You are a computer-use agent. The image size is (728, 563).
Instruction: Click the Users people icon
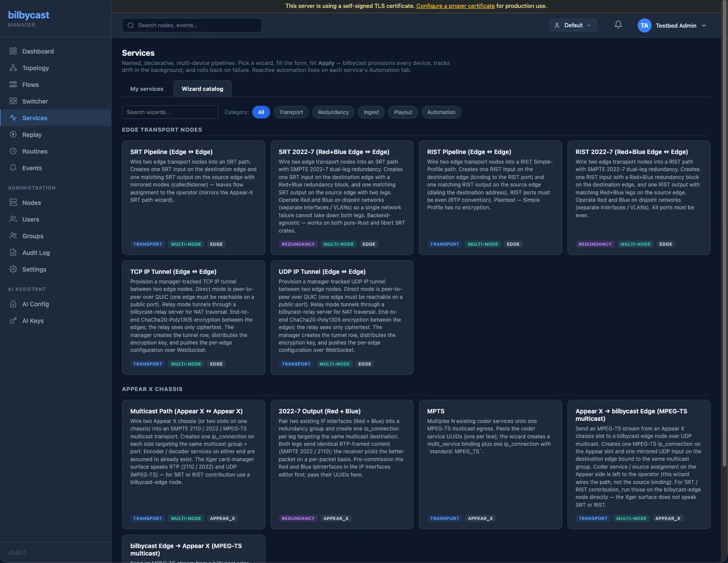pos(13,219)
